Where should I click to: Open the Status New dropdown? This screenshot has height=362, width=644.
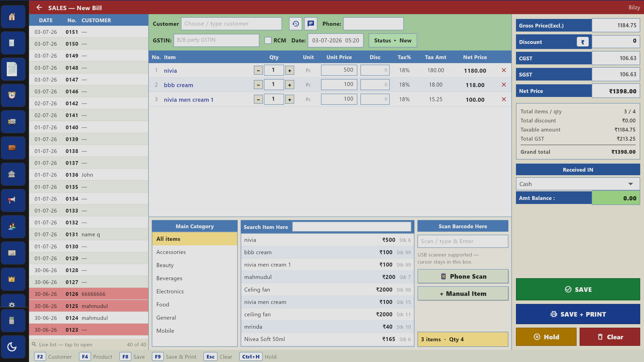coord(393,40)
